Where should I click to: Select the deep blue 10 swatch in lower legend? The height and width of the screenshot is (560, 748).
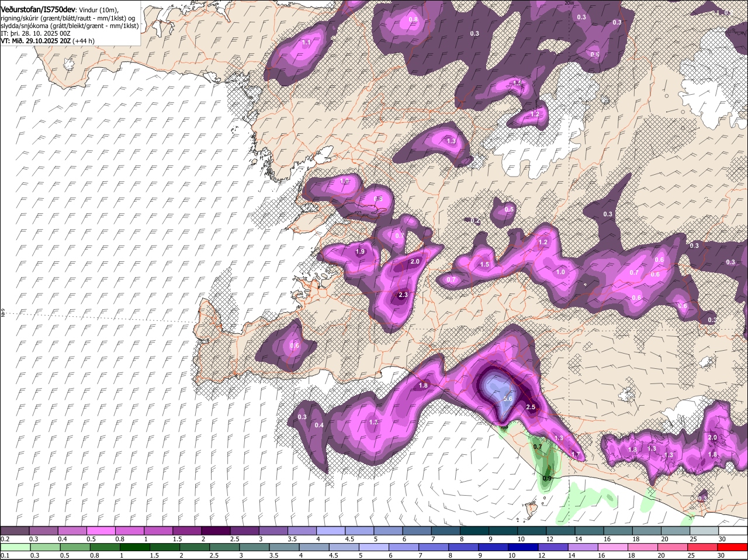point(523,547)
